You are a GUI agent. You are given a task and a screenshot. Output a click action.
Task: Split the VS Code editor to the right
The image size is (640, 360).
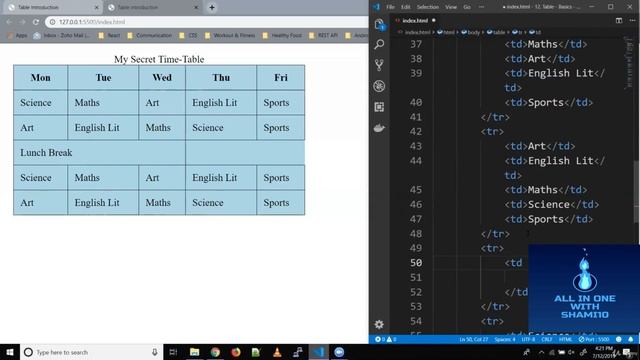pos(619,20)
